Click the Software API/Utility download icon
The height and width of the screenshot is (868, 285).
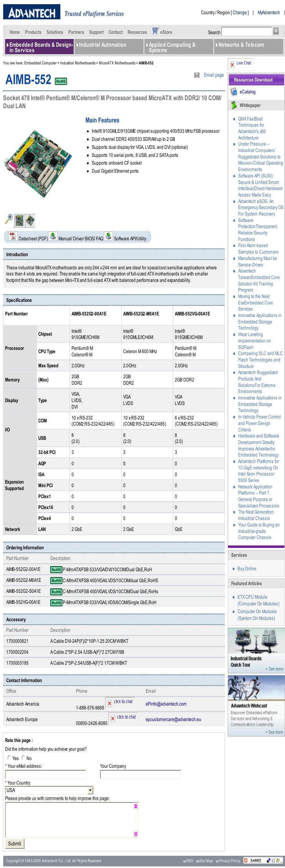[x=108, y=236]
